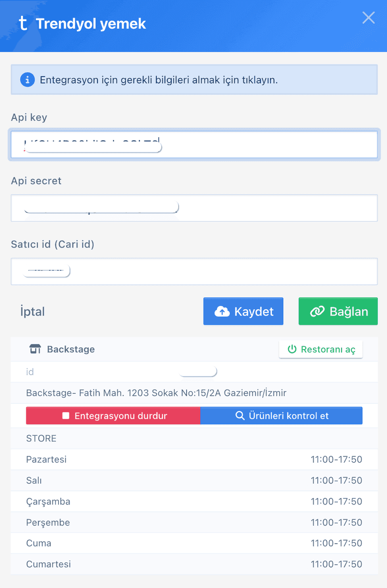Click the 'id' row label
The height and width of the screenshot is (588, 387).
point(30,372)
